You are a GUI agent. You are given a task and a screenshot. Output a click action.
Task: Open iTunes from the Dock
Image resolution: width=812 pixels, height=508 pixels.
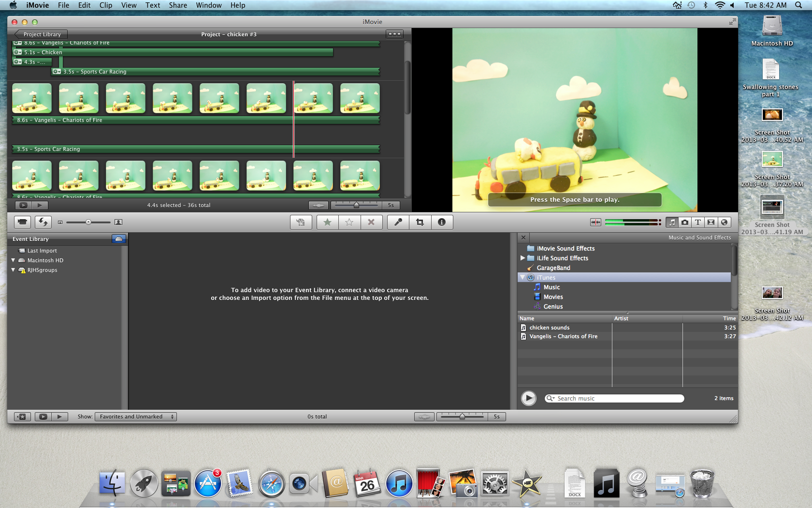coord(399,484)
